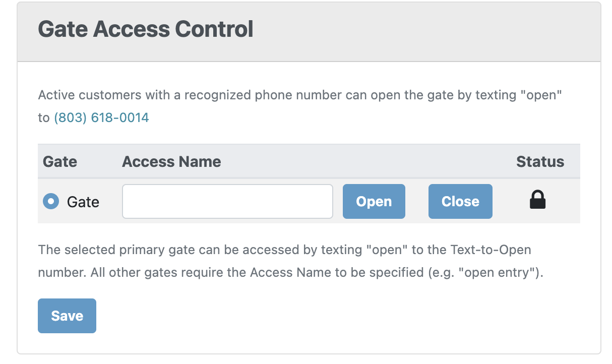Screen dimensions: 612x364
Task: Click the blue Close gate button
Action: (x=460, y=201)
